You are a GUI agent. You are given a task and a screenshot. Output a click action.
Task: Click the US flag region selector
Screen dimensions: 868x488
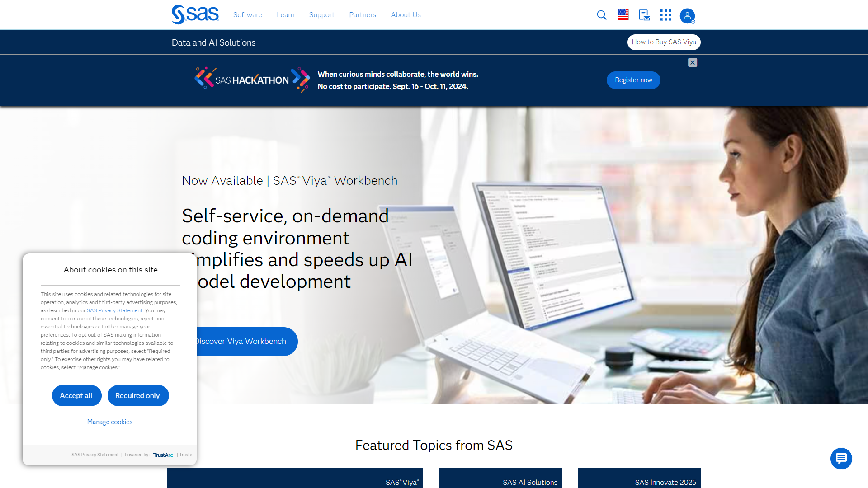623,14
